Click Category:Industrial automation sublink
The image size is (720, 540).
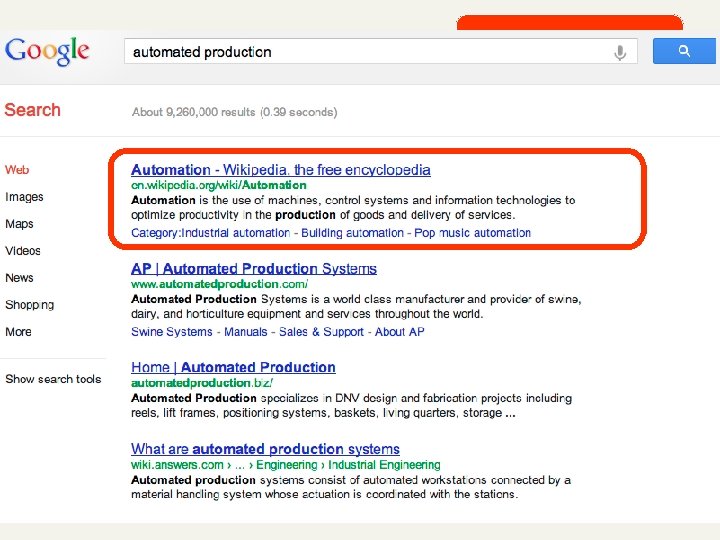(210, 233)
